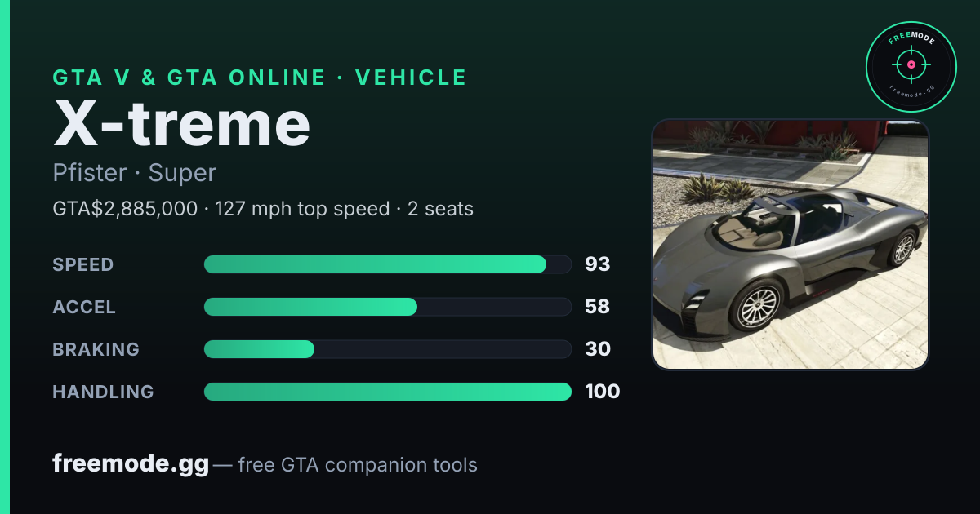Click the SPEED label
Image resolution: width=980 pixels, height=514 pixels.
(83, 265)
